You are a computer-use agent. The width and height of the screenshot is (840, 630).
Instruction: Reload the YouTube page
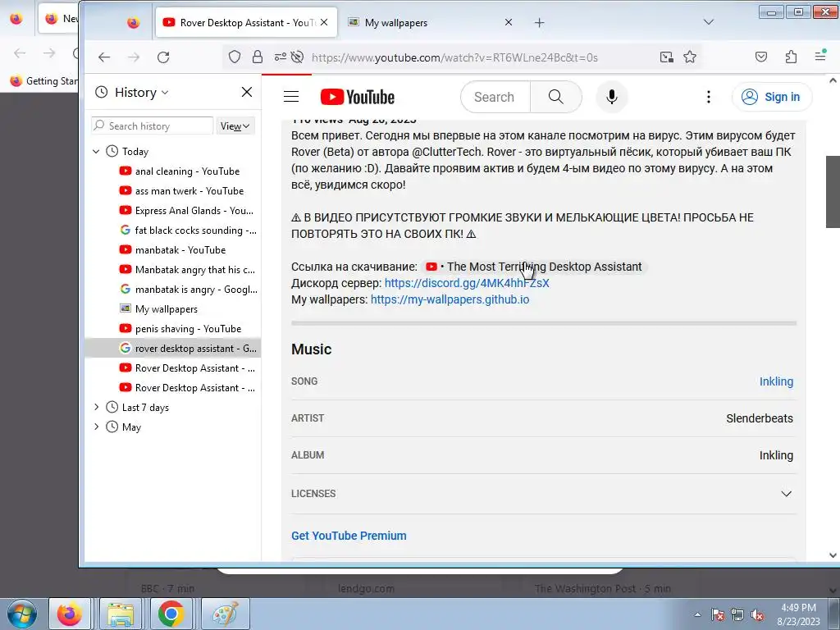pyautogui.click(x=163, y=57)
